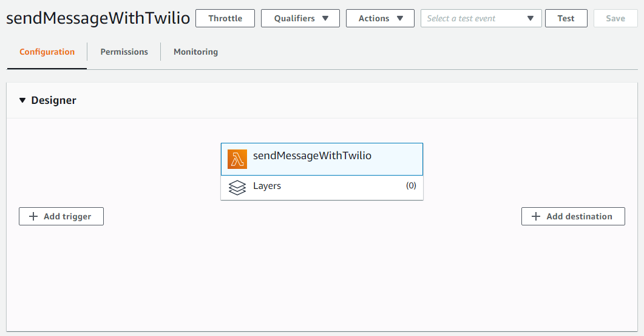Click the Throttle button
Screen dimensions: 644x336
tap(225, 18)
